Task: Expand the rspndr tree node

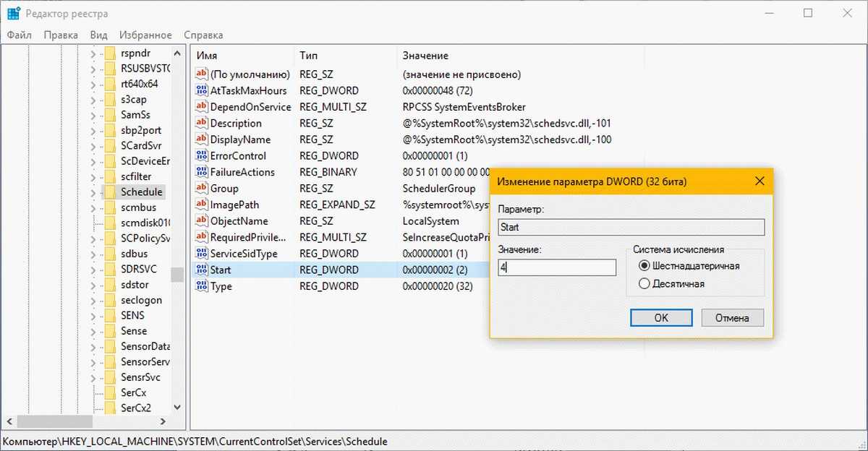Action: (93, 53)
